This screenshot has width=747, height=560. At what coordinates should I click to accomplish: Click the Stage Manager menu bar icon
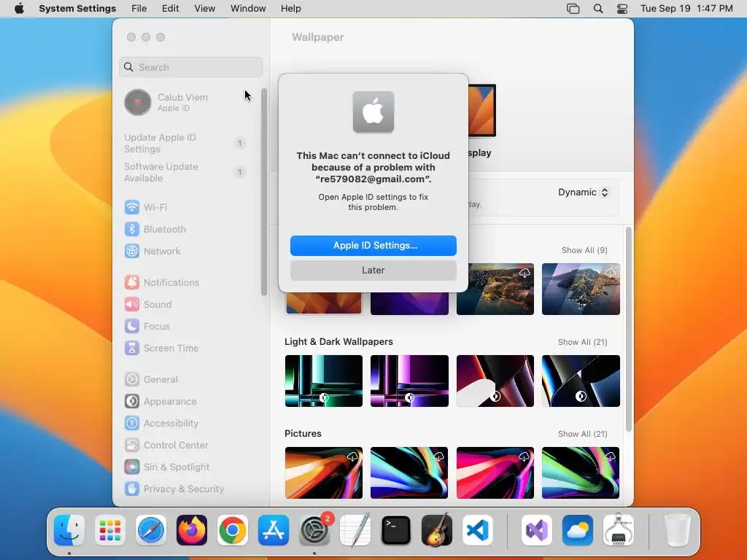[x=573, y=9]
